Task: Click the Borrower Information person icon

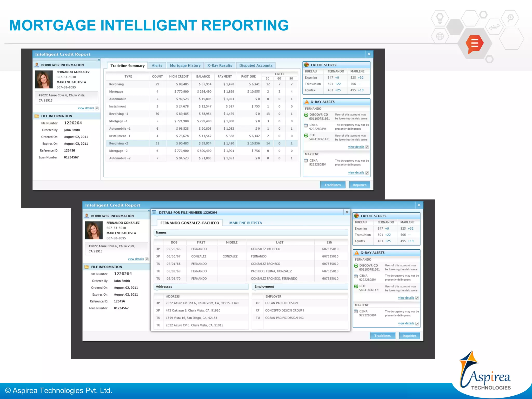Action: (x=37, y=65)
